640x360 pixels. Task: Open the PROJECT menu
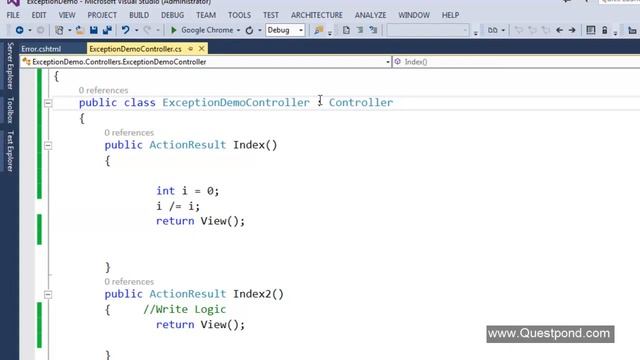[102, 15]
